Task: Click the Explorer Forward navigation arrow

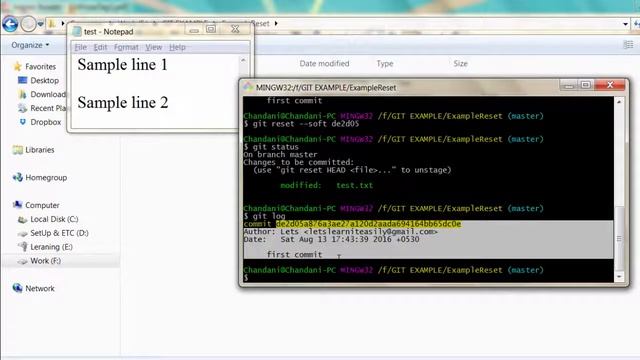Action: (x=28, y=24)
